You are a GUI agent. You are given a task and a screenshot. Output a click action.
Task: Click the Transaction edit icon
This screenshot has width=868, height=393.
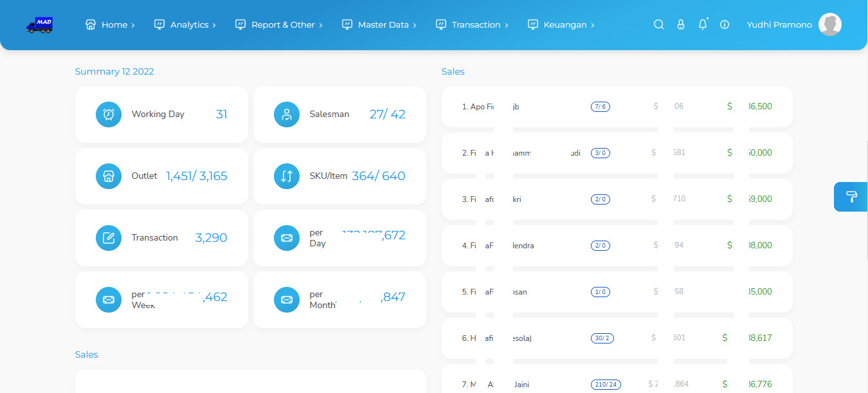109,238
